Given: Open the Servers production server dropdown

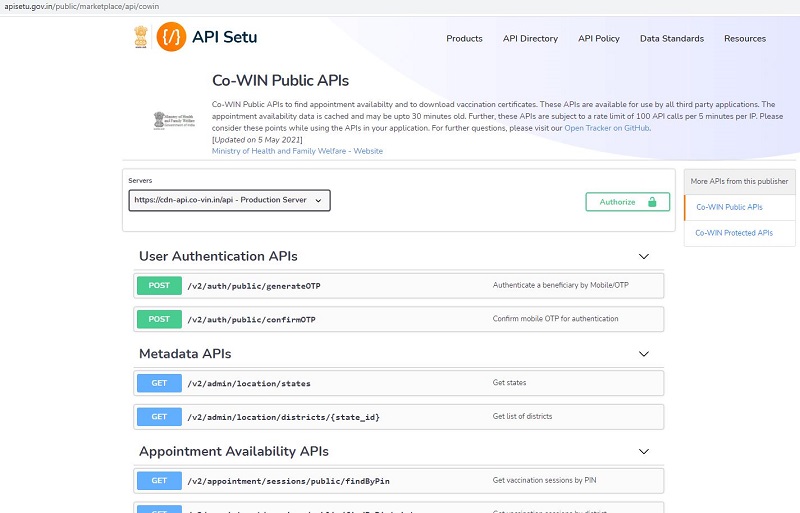Looking at the screenshot, I should tap(229, 200).
